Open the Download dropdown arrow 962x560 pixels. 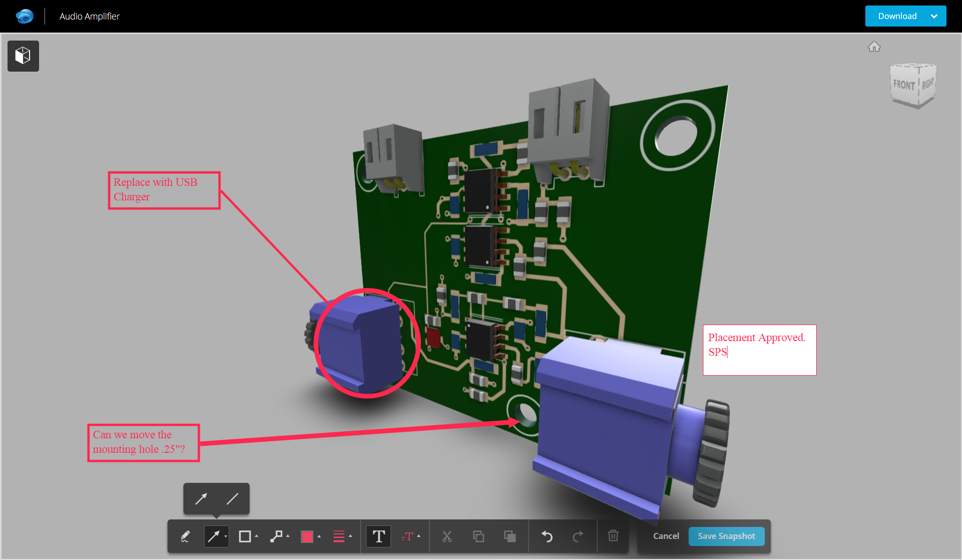(x=934, y=16)
